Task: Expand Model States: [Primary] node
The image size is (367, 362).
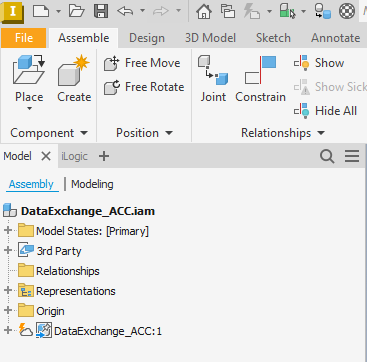Action: click(x=8, y=231)
